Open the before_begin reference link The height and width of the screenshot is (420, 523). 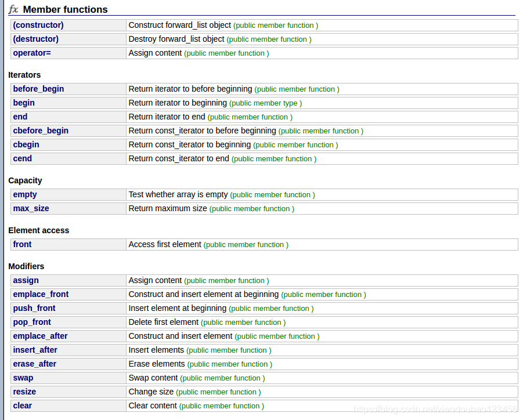(x=38, y=89)
